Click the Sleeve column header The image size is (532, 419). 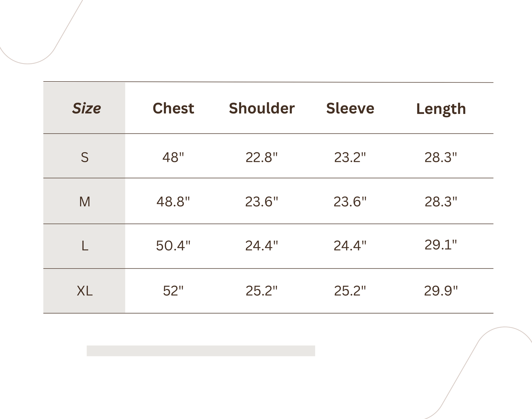click(350, 108)
